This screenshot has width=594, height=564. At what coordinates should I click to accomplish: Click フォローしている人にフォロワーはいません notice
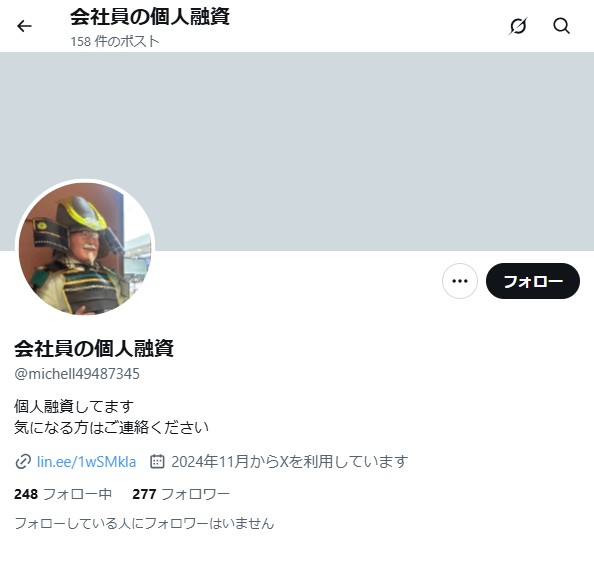point(144,523)
